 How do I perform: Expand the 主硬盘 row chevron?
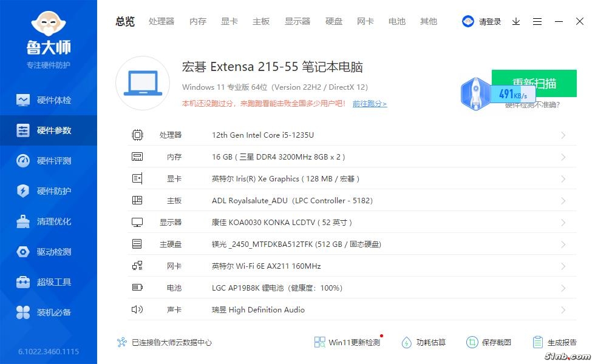pyautogui.click(x=563, y=244)
